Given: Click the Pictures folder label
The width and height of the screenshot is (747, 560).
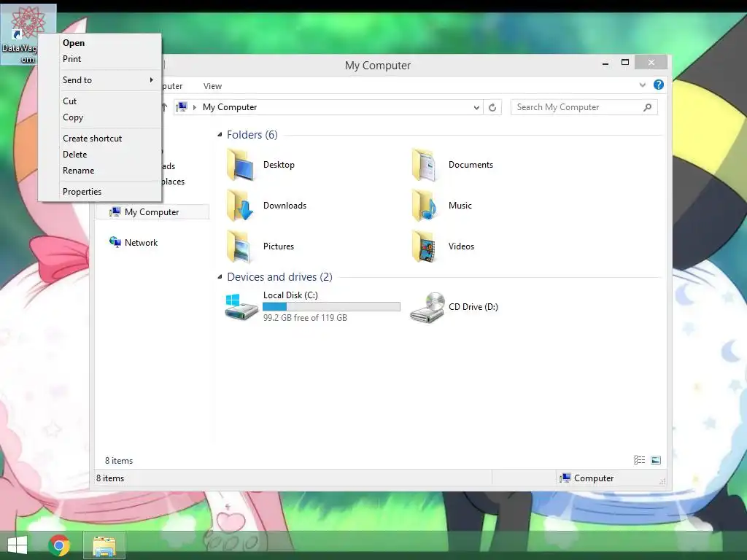Looking at the screenshot, I should [x=279, y=246].
